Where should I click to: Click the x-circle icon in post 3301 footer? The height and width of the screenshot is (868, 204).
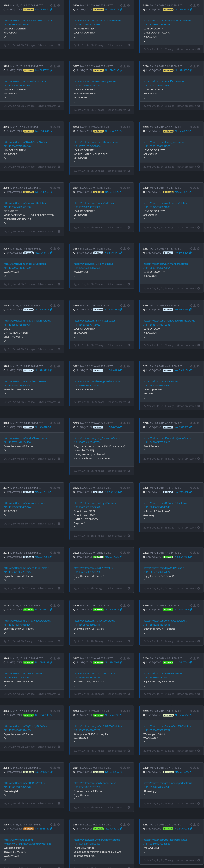[x=59, y=45]
